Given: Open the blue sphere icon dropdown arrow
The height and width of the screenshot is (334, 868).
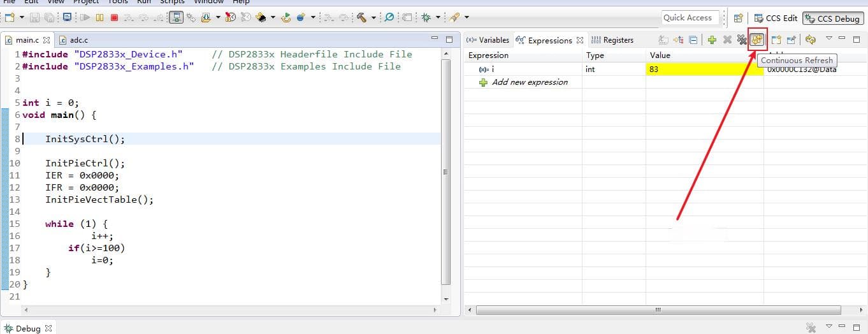Looking at the screenshot, I should point(313,17).
